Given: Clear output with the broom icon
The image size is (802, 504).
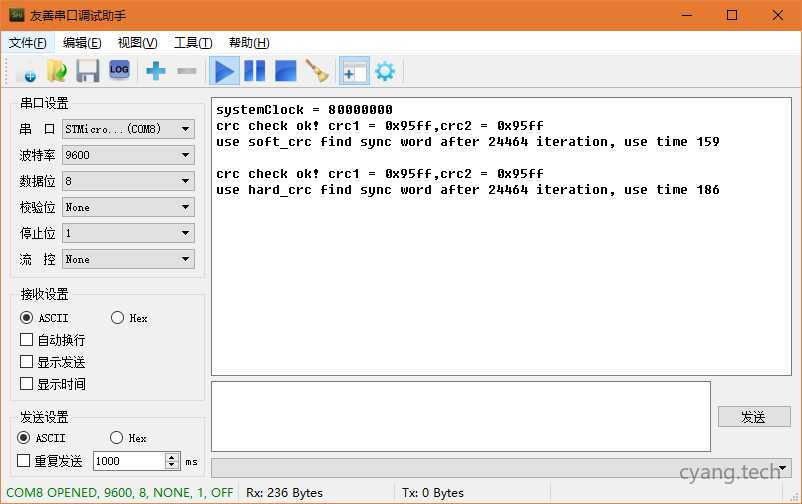Looking at the screenshot, I should click(x=317, y=71).
